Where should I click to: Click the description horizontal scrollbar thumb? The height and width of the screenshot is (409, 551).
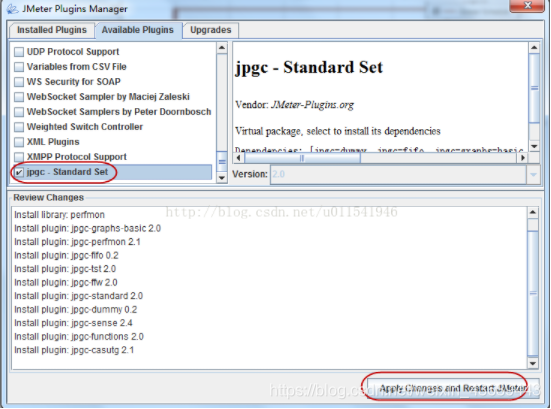(302, 158)
